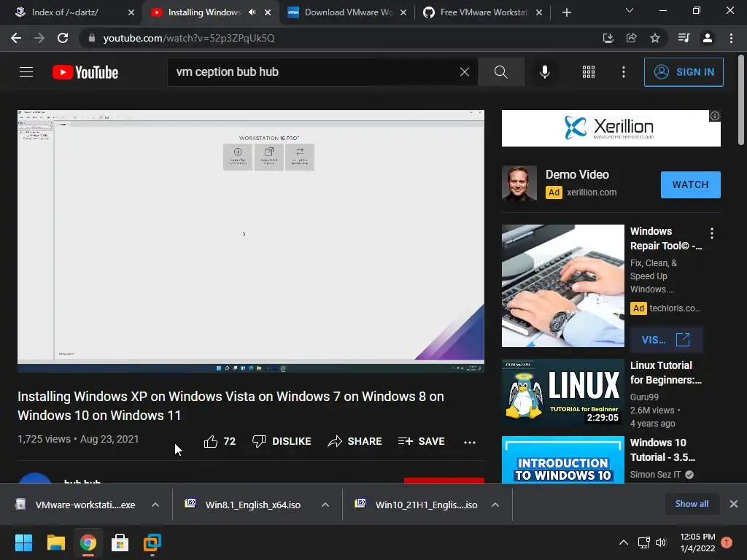Click the address bar URL
Image resolution: width=747 pixels, height=560 pixels.
coord(189,38)
